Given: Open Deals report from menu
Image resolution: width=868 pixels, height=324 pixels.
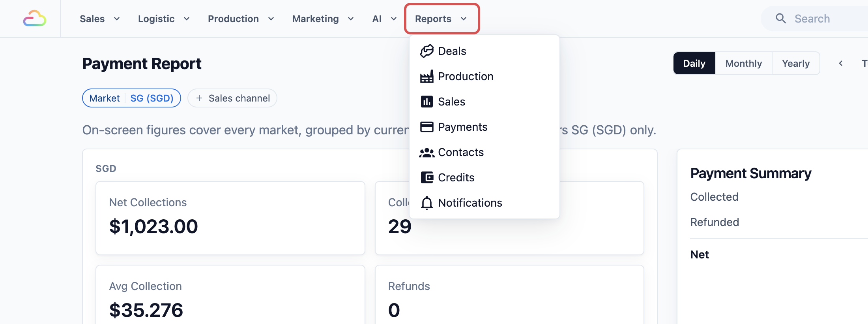Looking at the screenshot, I should 485,51.
